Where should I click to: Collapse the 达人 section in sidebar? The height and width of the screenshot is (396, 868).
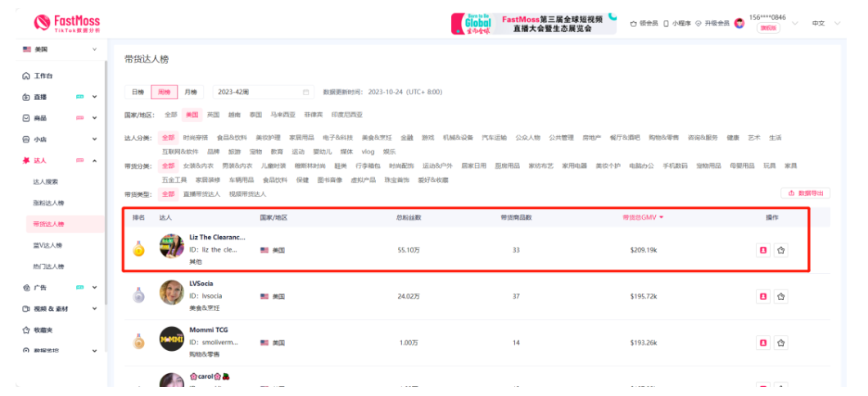click(x=94, y=161)
